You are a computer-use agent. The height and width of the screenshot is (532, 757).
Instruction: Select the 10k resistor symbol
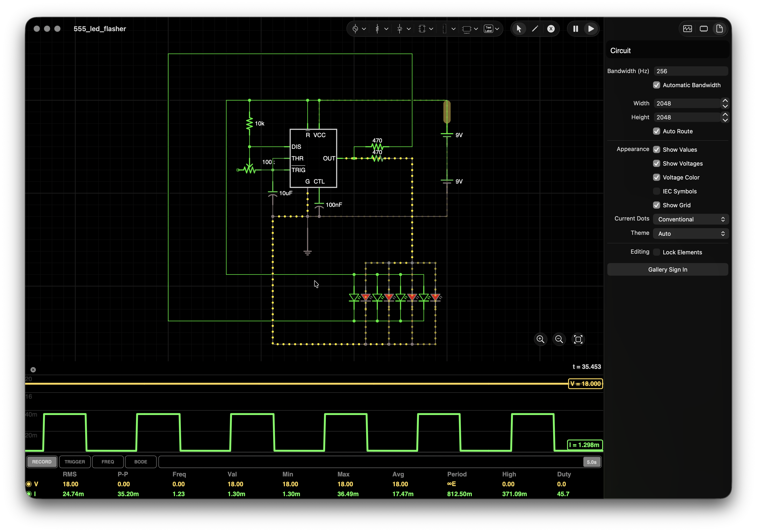(250, 124)
